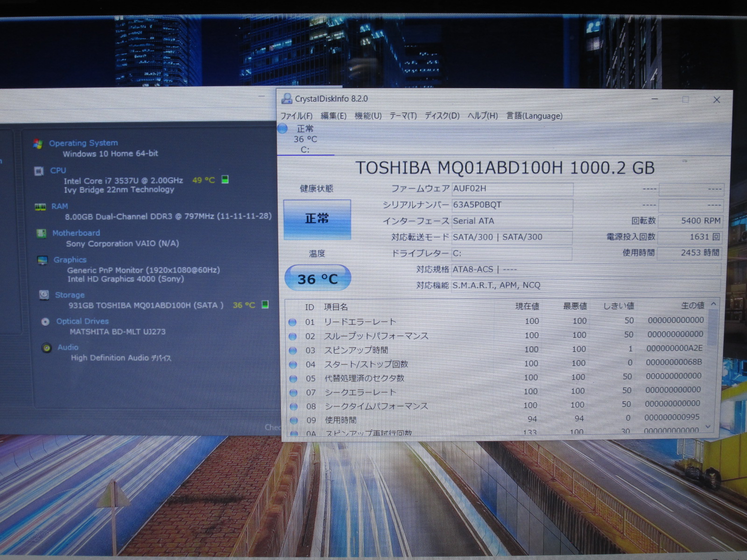Open the ファイル(F) menu

pos(296,116)
